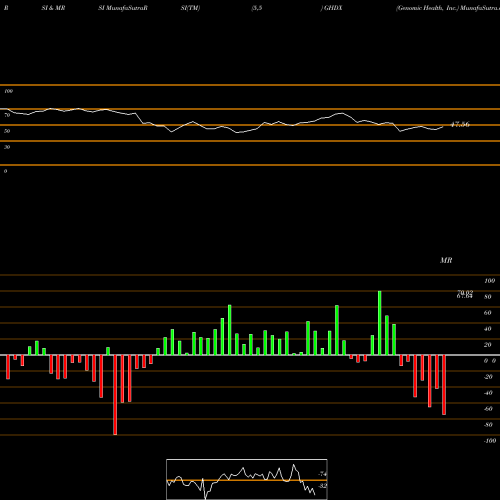Click the GHDX ticker symbol in the header
The height and width of the screenshot is (500, 500).
pos(333,8)
